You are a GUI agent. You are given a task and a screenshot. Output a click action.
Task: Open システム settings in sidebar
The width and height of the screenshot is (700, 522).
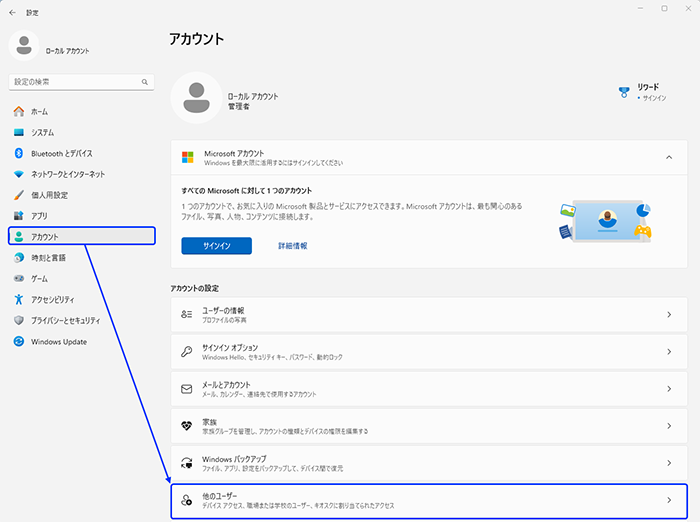[x=42, y=132]
